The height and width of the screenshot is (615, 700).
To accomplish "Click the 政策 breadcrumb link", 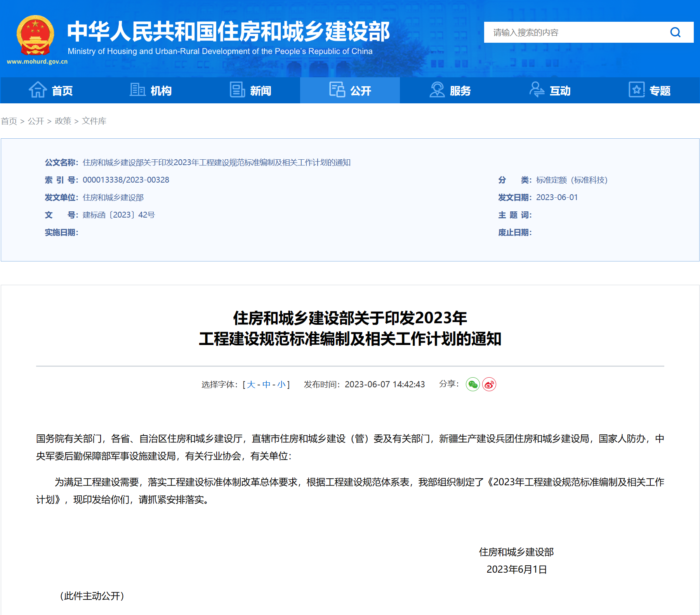I will [x=63, y=121].
